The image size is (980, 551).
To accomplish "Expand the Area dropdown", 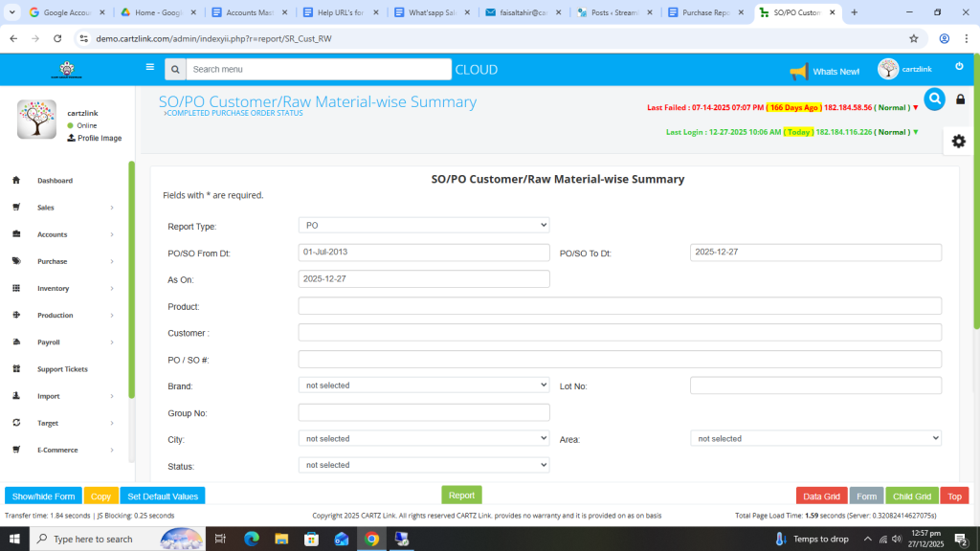I will (815, 438).
